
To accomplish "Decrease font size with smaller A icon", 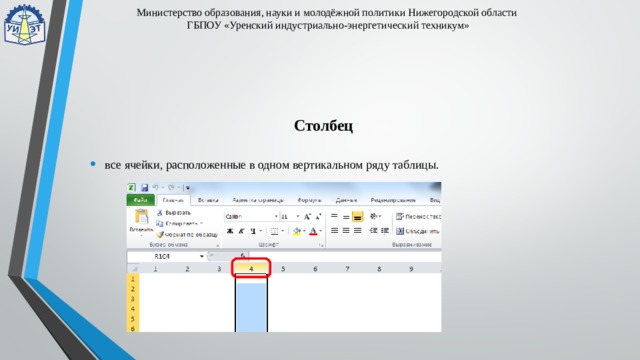I will point(318,217).
